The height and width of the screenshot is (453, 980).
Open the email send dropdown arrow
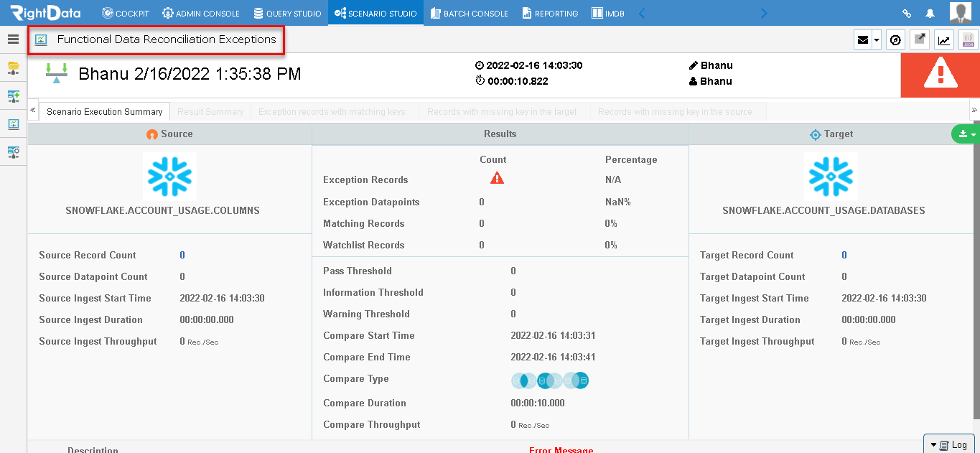(876, 39)
